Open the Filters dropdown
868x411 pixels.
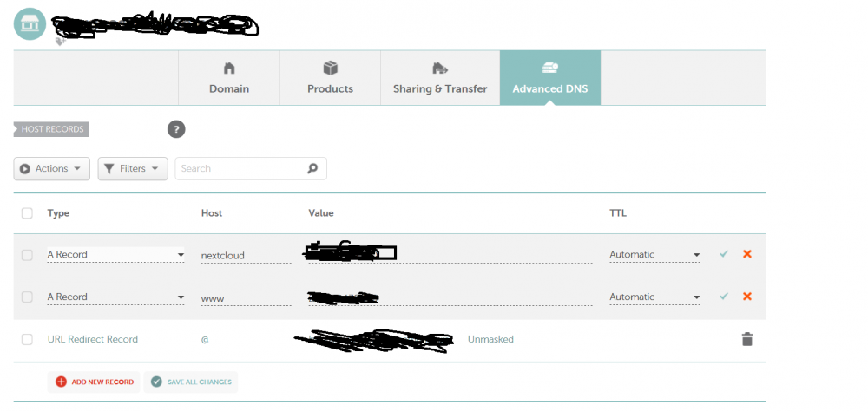(x=133, y=169)
